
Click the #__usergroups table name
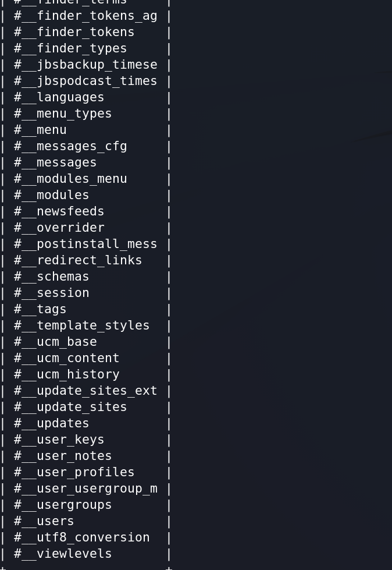[63, 505]
